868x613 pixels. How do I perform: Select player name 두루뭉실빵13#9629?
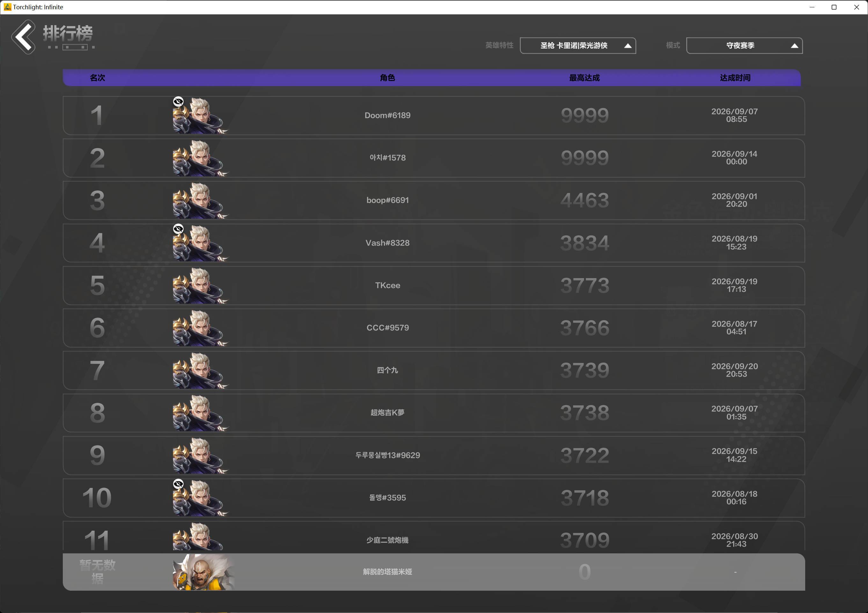(388, 455)
